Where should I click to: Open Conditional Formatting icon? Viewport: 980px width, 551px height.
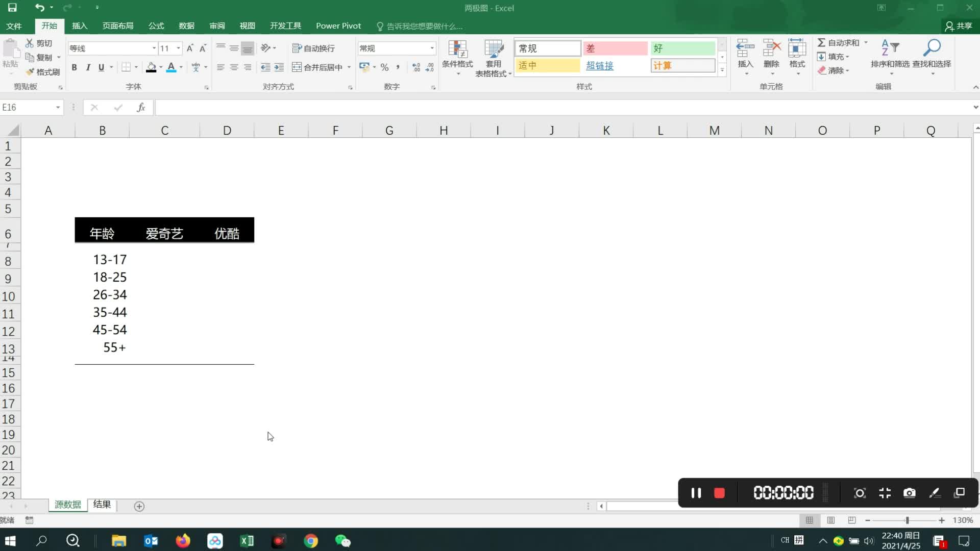(457, 49)
